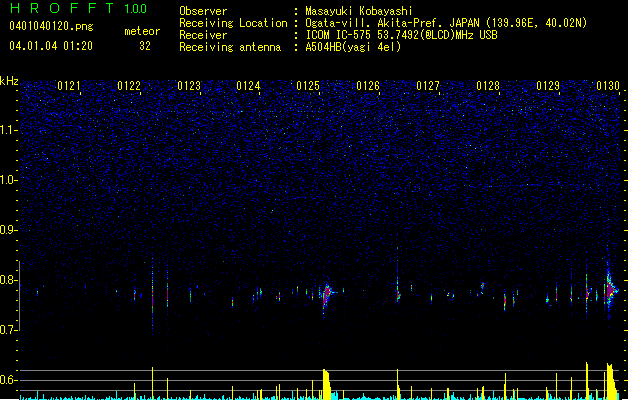The image size is (629, 400).
Task: Click the wide yellow power peak under 0125
Action: (327, 384)
